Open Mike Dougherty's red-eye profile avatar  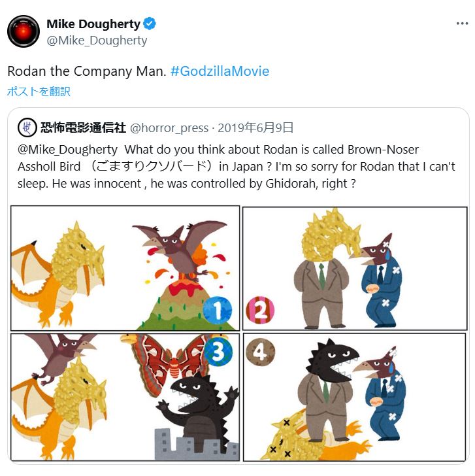(x=24, y=31)
